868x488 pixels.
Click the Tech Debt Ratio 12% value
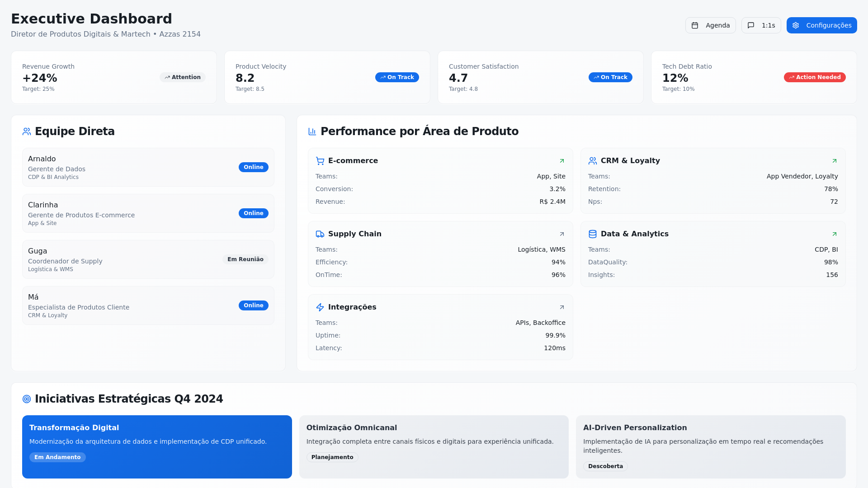675,78
